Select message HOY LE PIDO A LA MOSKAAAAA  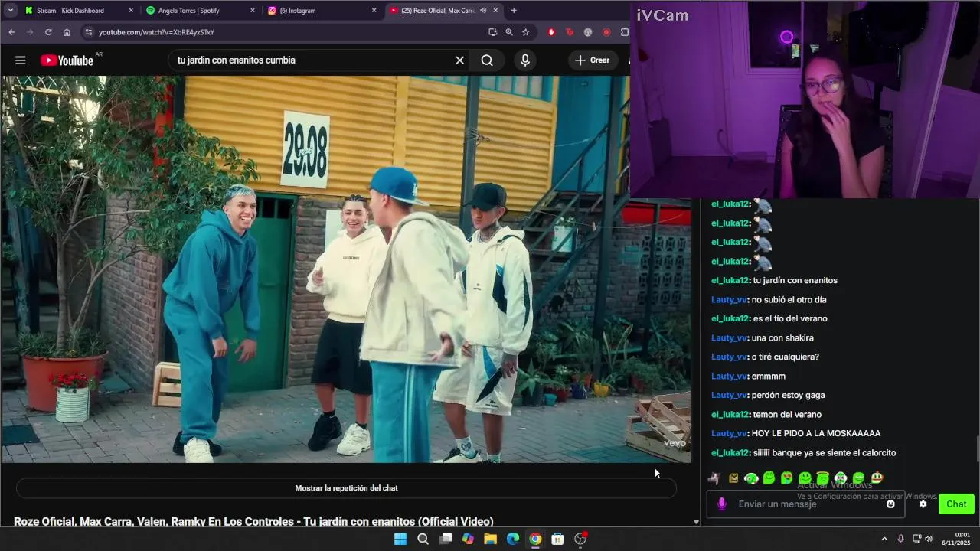816,433
